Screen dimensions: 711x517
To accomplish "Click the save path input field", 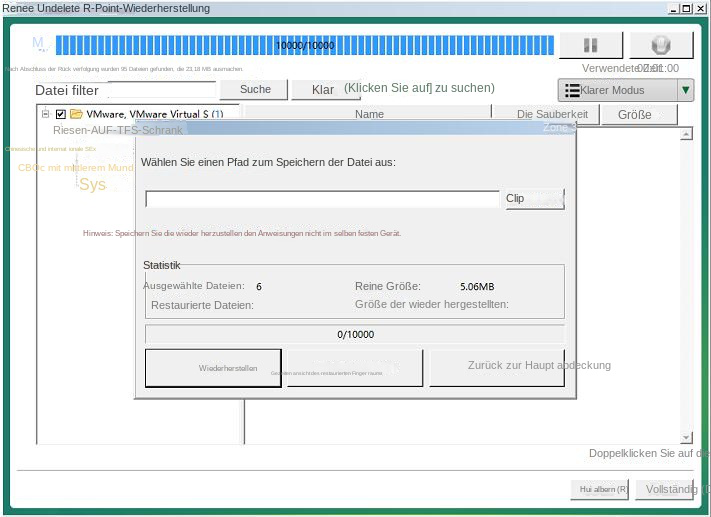I will pyautogui.click(x=321, y=199).
